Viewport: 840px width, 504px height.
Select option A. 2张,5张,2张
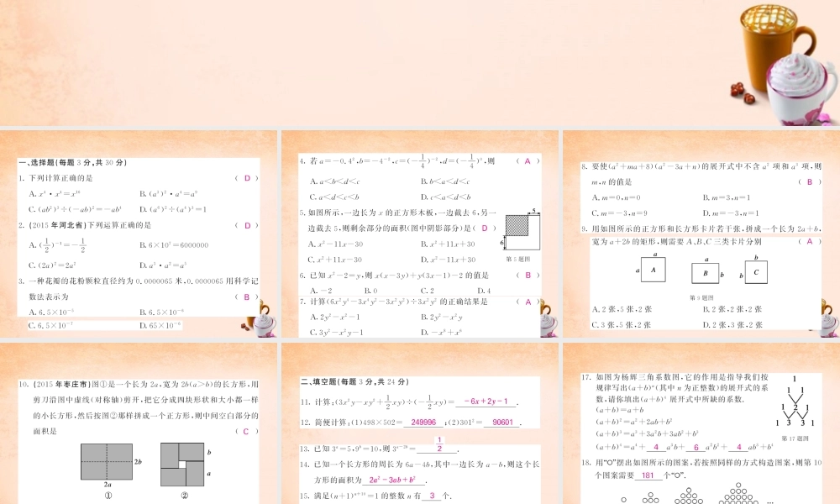click(x=622, y=310)
